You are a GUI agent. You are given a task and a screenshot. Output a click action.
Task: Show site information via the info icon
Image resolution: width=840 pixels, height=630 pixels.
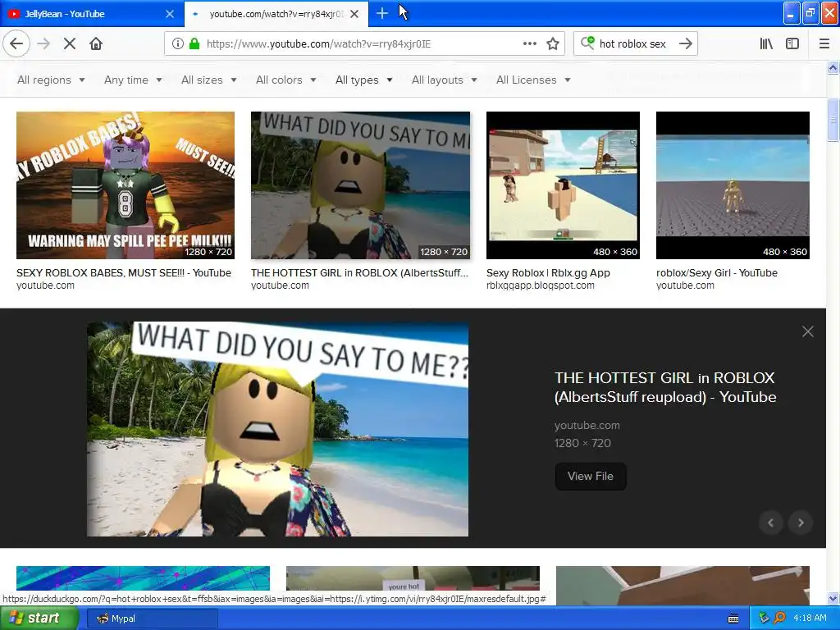[x=178, y=43]
